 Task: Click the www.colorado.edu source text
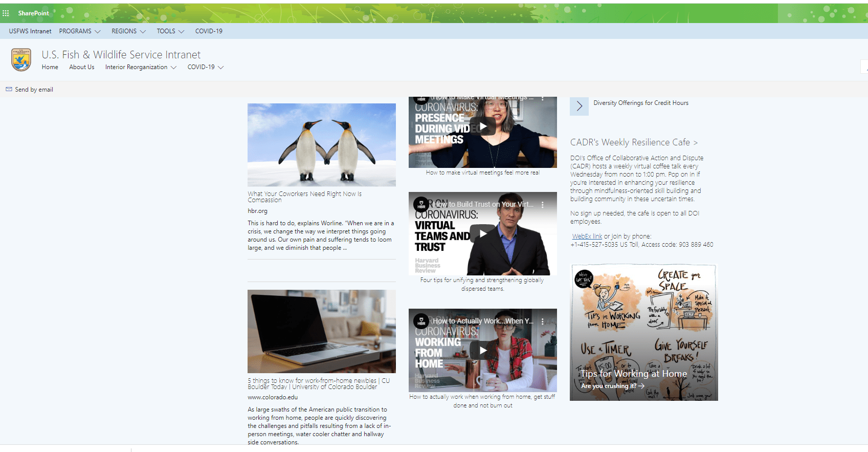273,397
